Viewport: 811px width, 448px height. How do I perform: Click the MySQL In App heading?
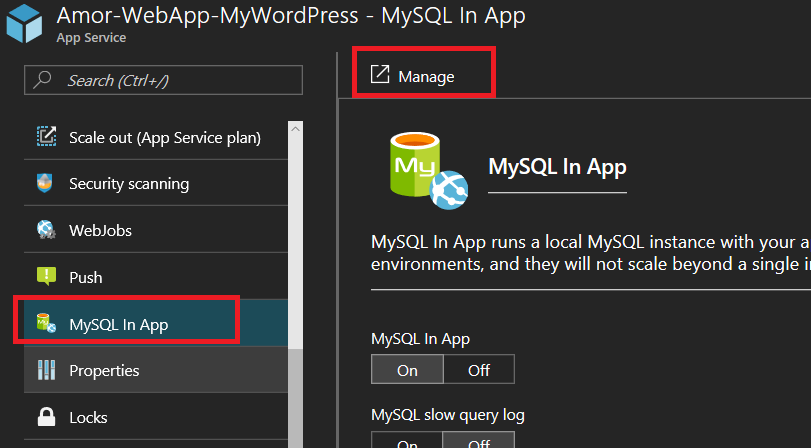pos(558,167)
